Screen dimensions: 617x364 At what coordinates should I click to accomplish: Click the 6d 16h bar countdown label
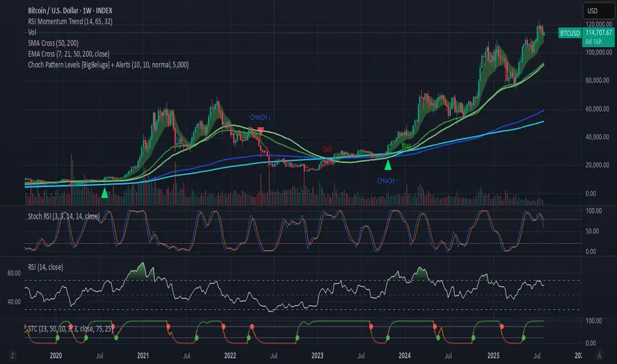pyautogui.click(x=593, y=42)
